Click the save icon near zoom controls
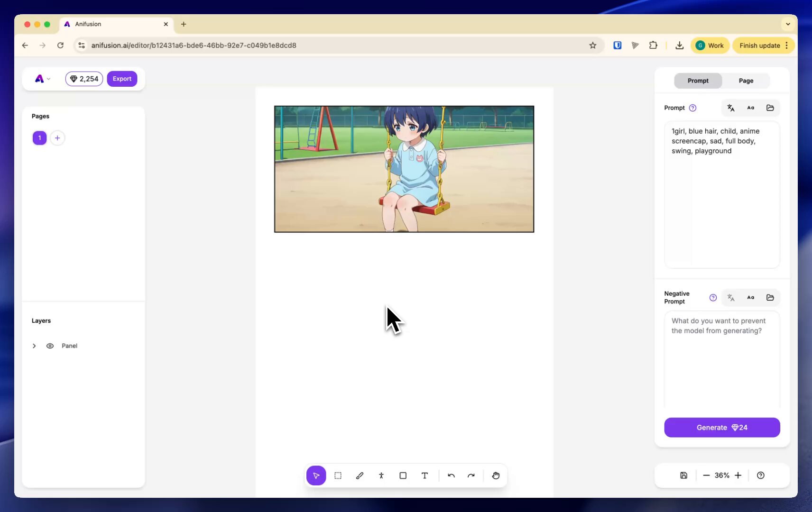The height and width of the screenshot is (512, 812). pyautogui.click(x=683, y=475)
